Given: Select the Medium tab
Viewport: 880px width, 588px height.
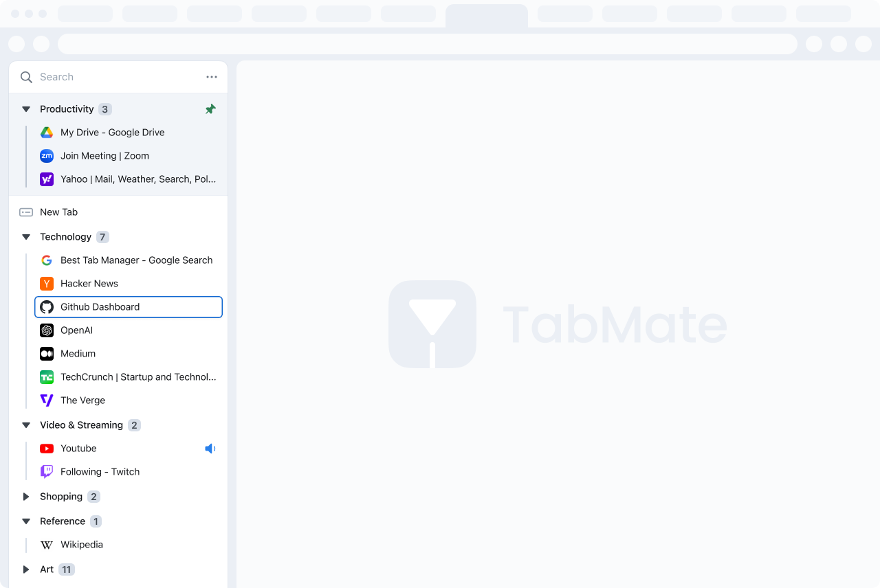Looking at the screenshot, I should (78, 354).
